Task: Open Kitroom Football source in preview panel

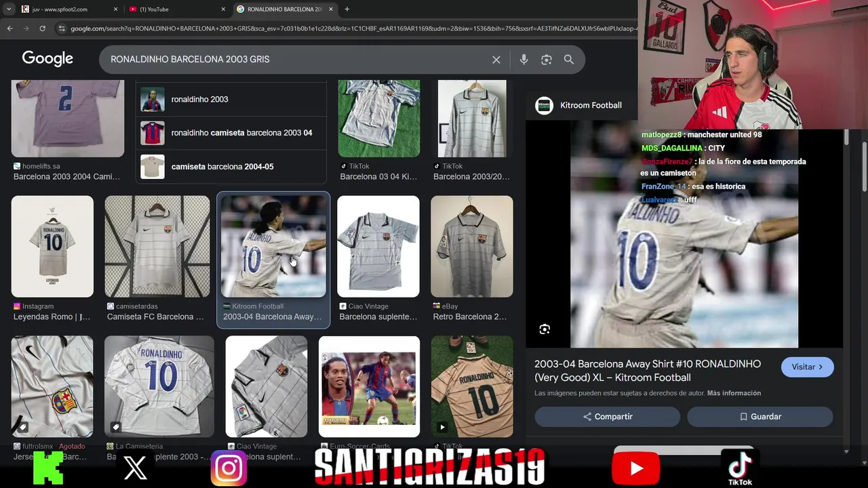Action: (591, 105)
